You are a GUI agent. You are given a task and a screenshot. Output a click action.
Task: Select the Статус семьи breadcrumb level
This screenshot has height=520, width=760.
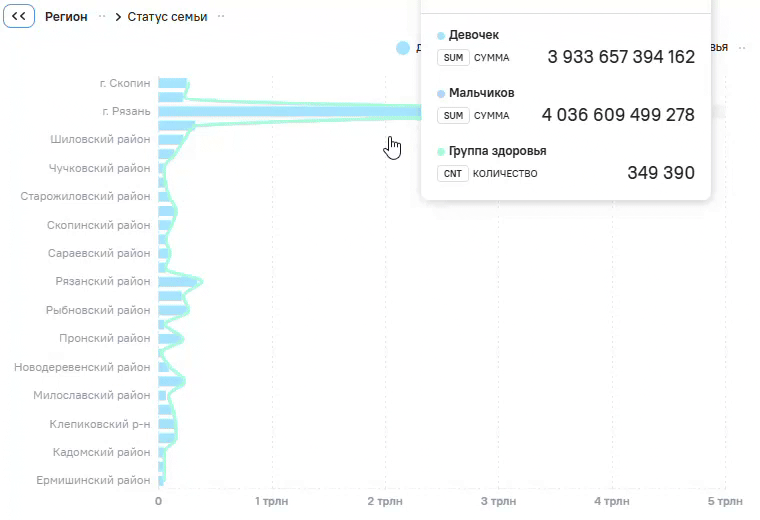click(x=167, y=17)
